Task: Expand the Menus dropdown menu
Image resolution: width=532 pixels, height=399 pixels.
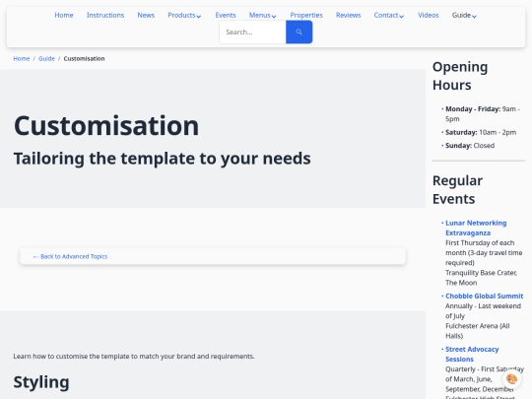Action: pos(263,15)
